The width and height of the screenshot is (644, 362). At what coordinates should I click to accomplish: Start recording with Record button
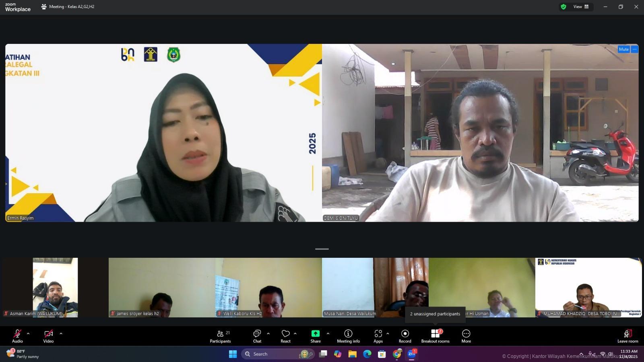405,336
